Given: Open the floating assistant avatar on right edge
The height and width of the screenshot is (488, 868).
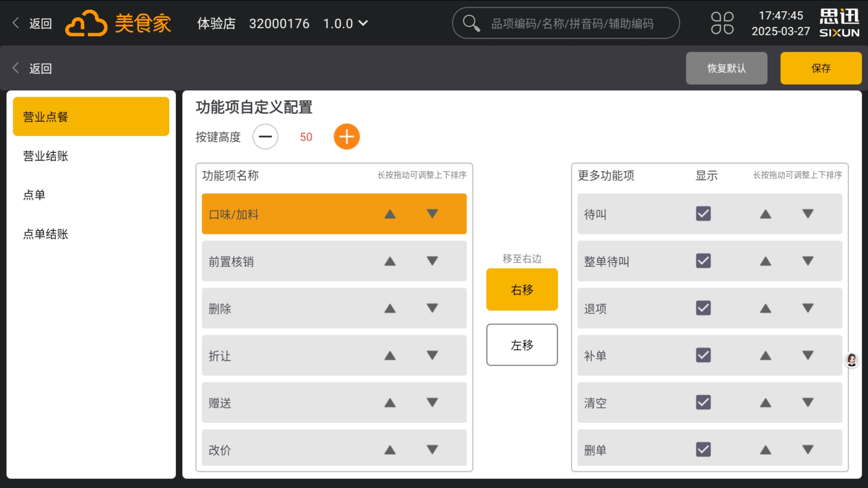Looking at the screenshot, I should 852,360.
